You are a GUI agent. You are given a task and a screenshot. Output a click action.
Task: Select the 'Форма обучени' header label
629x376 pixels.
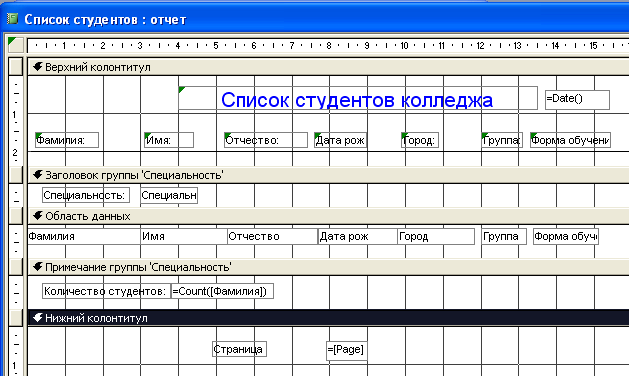tap(570, 140)
